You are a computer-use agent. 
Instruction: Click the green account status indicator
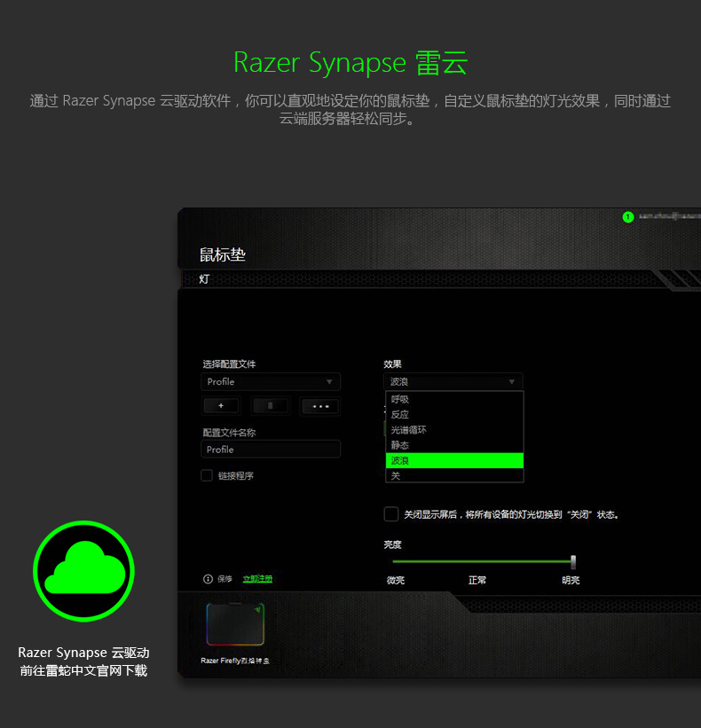point(628,217)
